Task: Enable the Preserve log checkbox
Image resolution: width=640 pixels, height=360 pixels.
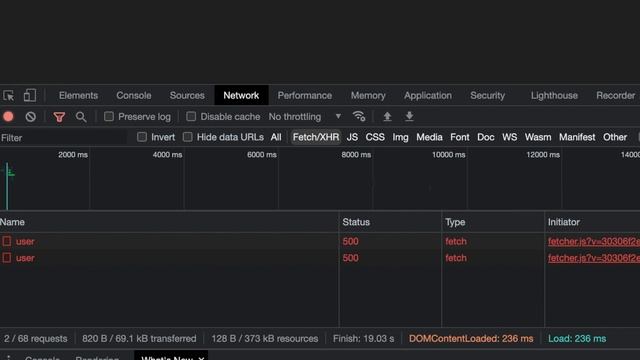Action: 109,116
